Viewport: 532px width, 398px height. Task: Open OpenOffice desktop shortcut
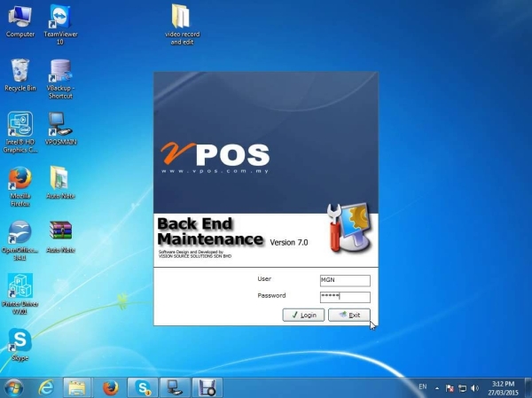[x=20, y=240]
